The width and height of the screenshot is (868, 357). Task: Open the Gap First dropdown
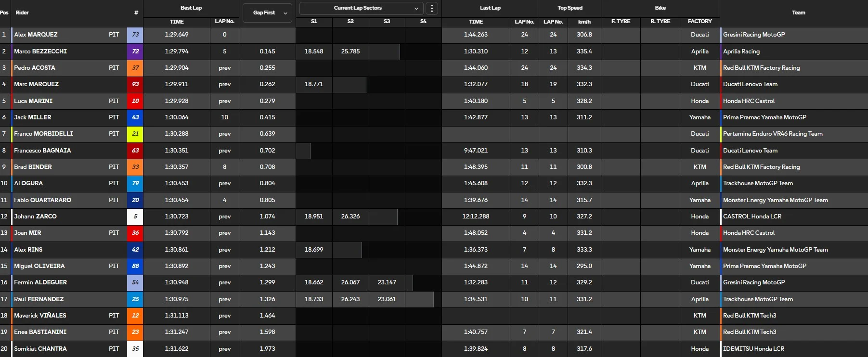click(x=267, y=13)
